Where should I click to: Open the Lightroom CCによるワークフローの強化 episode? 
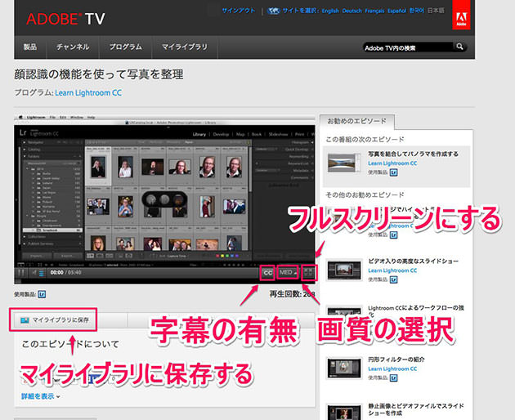click(416, 311)
